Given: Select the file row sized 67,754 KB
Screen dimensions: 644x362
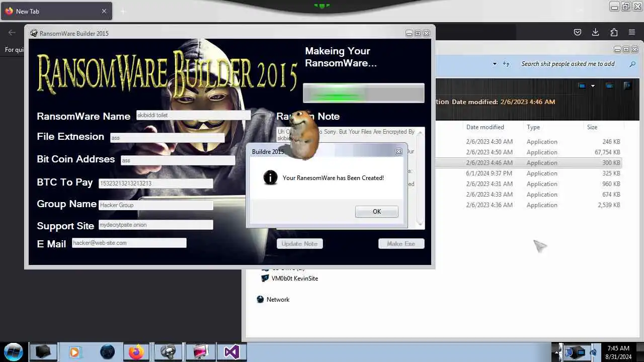Looking at the screenshot, I should (x=528, y=152).
